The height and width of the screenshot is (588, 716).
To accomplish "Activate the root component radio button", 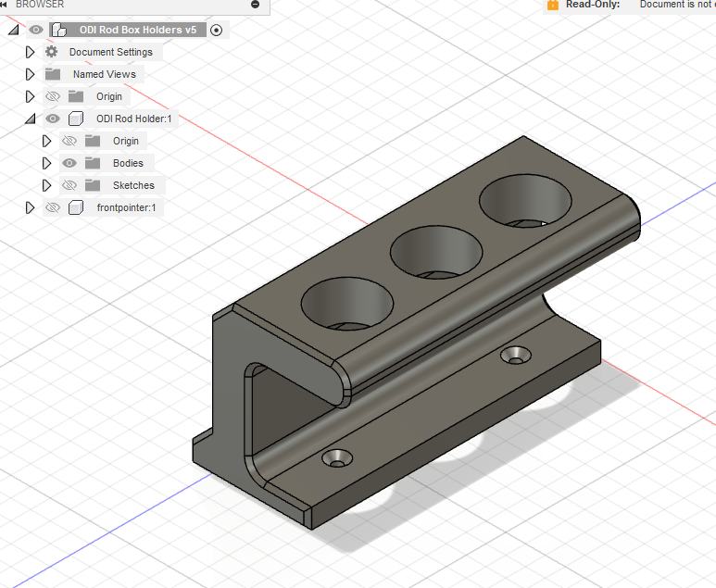I will pos(217,31).
